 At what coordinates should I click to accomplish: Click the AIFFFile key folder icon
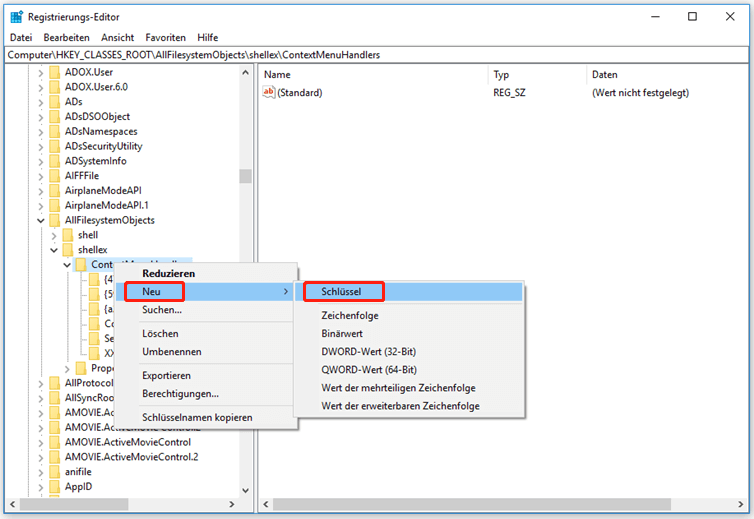tap(54, 176)
